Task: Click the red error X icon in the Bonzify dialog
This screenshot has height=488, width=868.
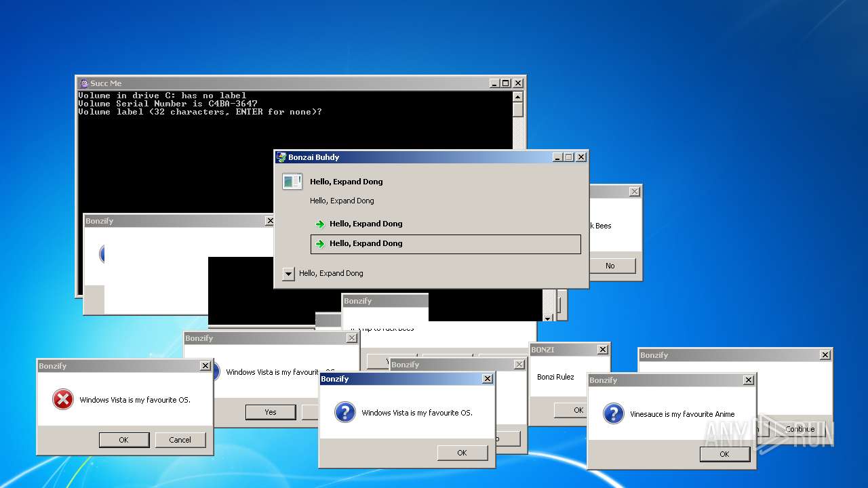Action: point(62,400)
